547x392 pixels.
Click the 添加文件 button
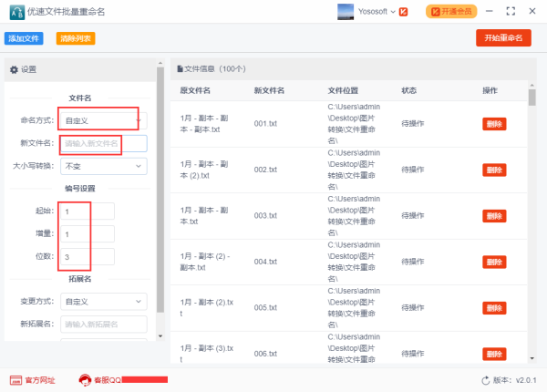pos(24,38)
